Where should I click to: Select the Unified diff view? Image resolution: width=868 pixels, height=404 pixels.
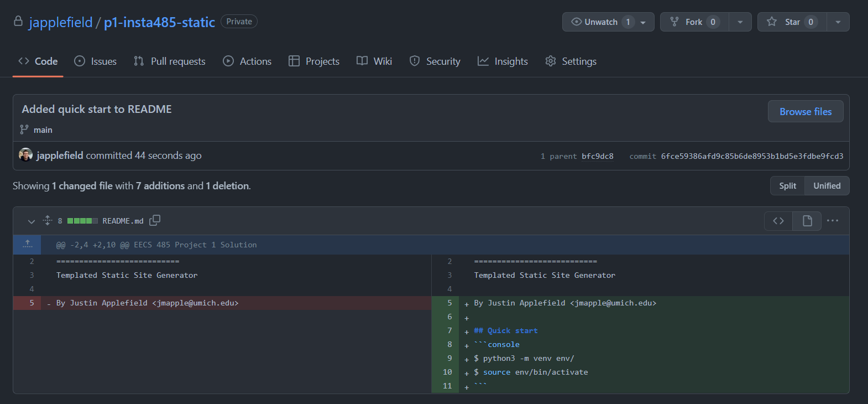pyautogui.click(x=827, y=186)
